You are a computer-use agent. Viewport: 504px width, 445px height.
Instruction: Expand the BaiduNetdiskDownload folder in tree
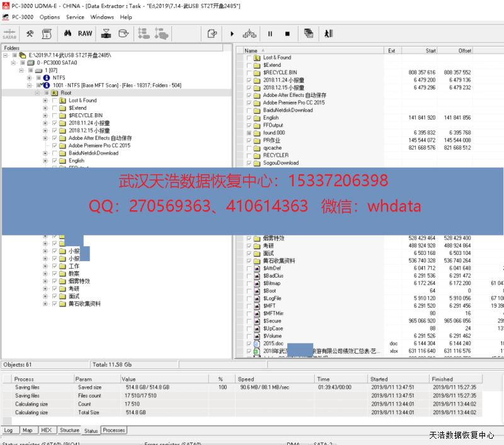45,154
